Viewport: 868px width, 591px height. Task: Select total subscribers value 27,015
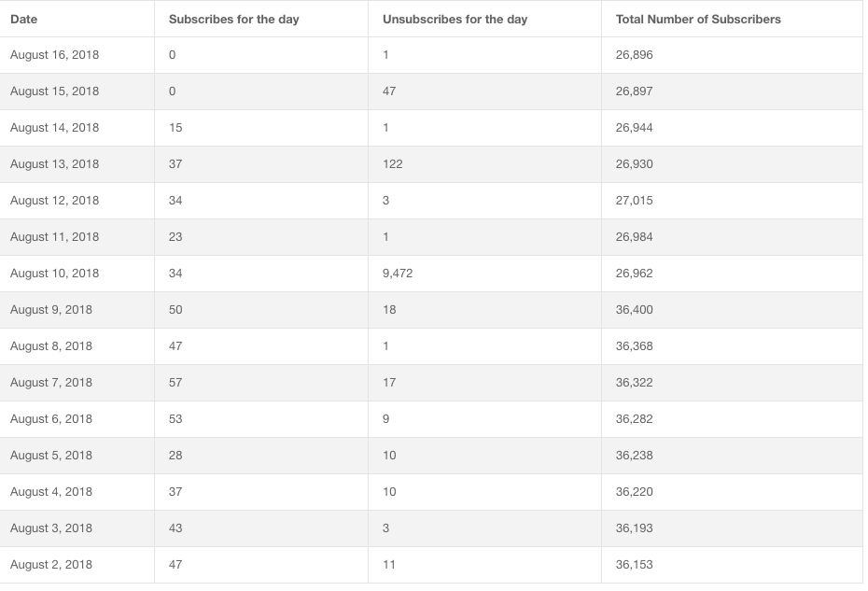(x=634, y=201)
